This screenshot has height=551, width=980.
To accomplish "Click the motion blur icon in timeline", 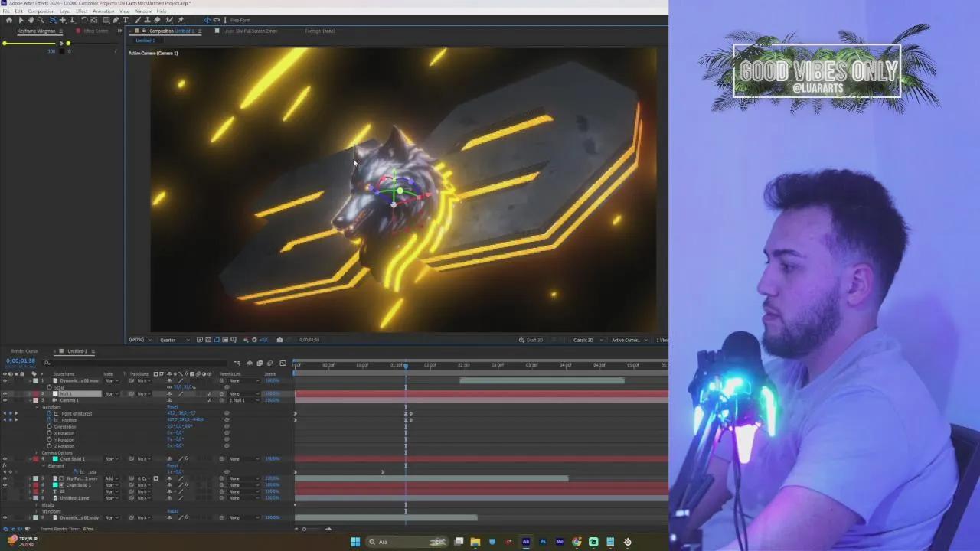I will pos(269,364).
